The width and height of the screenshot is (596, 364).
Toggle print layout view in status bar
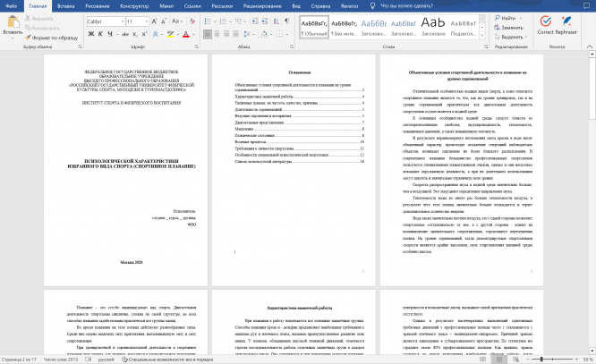499,359
